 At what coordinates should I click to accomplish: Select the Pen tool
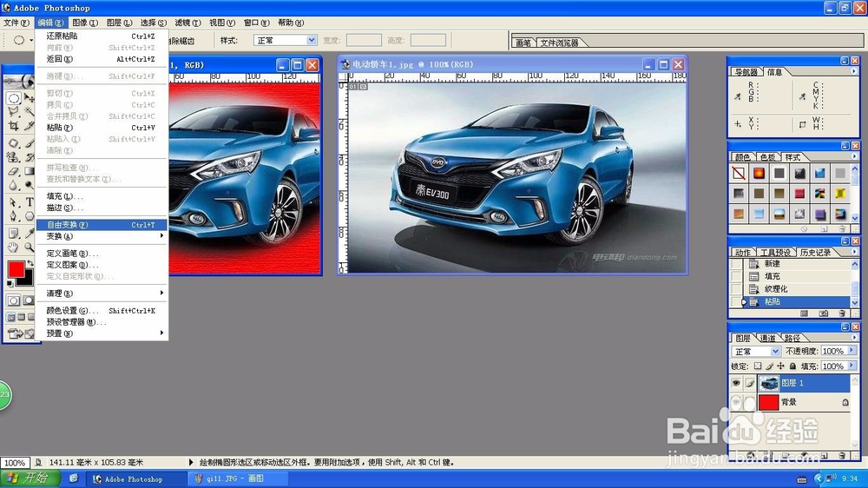coord(13,216)
